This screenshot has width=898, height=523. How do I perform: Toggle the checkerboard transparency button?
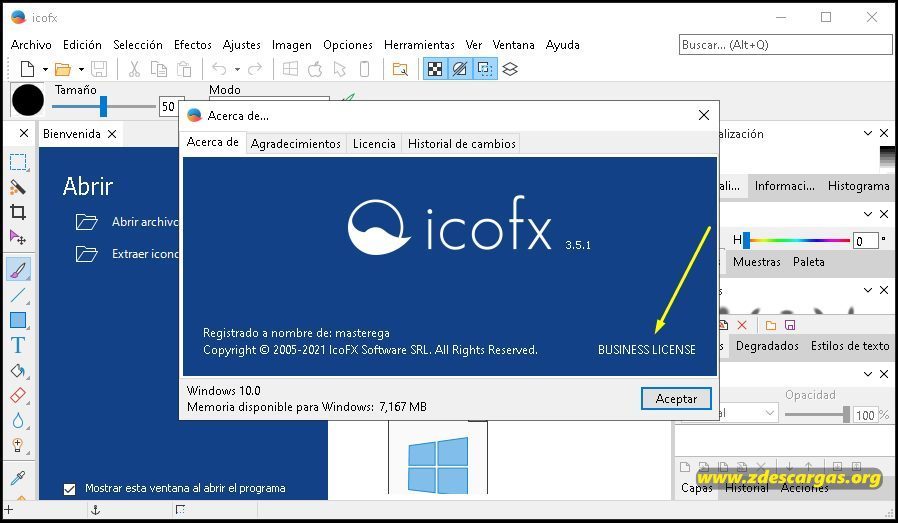point(435,69)
